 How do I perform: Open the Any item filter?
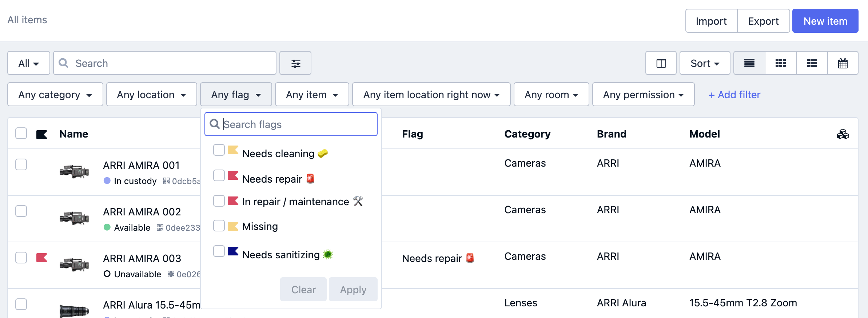pyautogui.click(x=312, y=95)
